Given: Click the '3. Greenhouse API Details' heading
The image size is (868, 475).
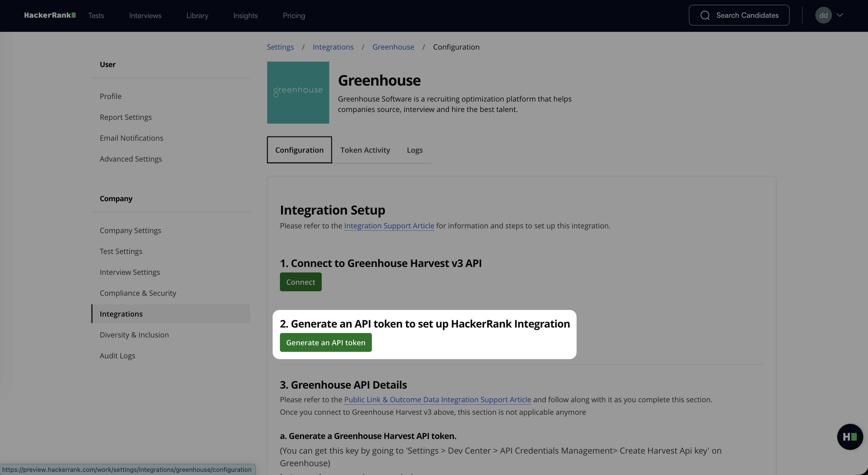Looking at the screenshot, I should coord(343,385).
